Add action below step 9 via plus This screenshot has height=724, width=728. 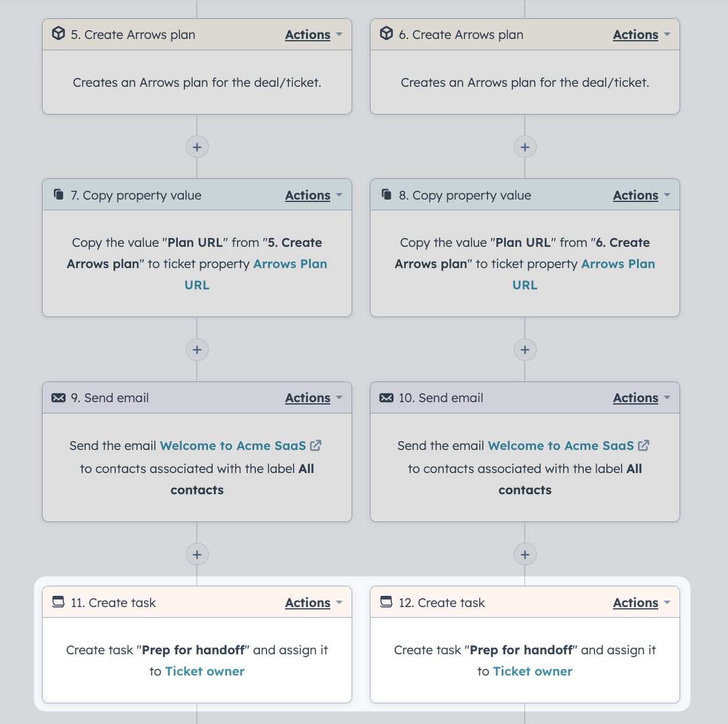[197, 554]
